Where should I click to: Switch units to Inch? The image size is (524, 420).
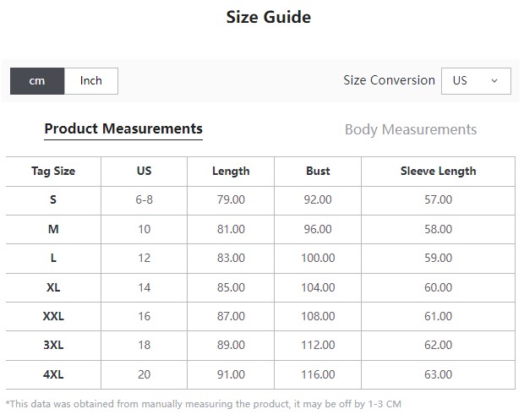(91, 81)
